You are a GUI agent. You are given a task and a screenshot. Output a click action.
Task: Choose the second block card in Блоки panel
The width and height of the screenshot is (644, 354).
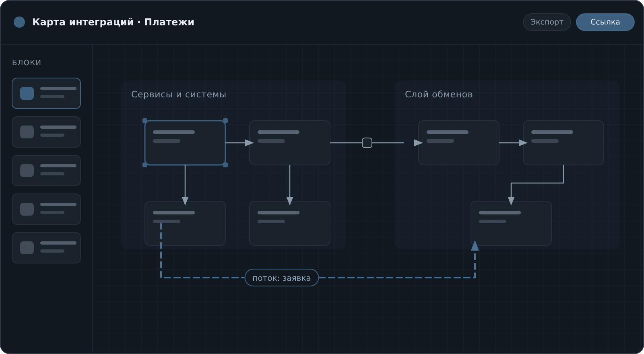pyautogui.click(x=46, y=132)
